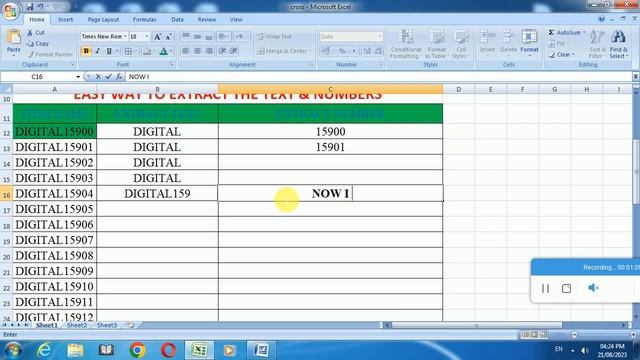Open the Name Box dropdown arrow
The image size is (640, 360).
pyautogui.click(x=78, y=77)
